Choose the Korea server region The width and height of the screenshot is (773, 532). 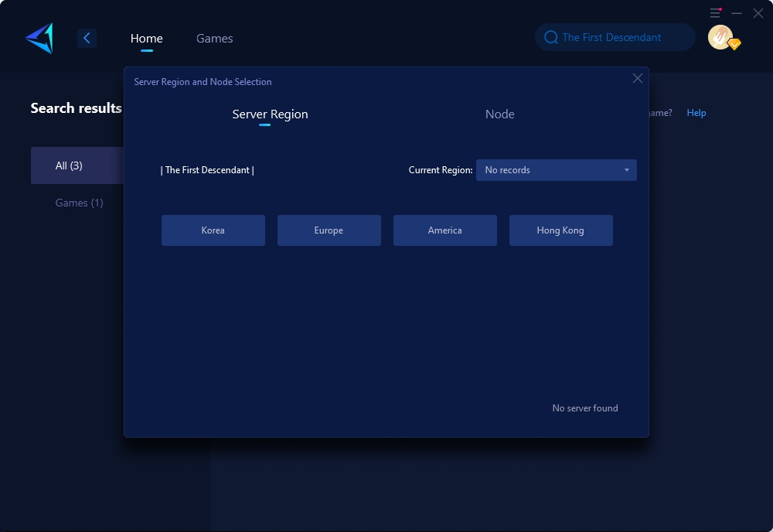[x=213, y=230]
